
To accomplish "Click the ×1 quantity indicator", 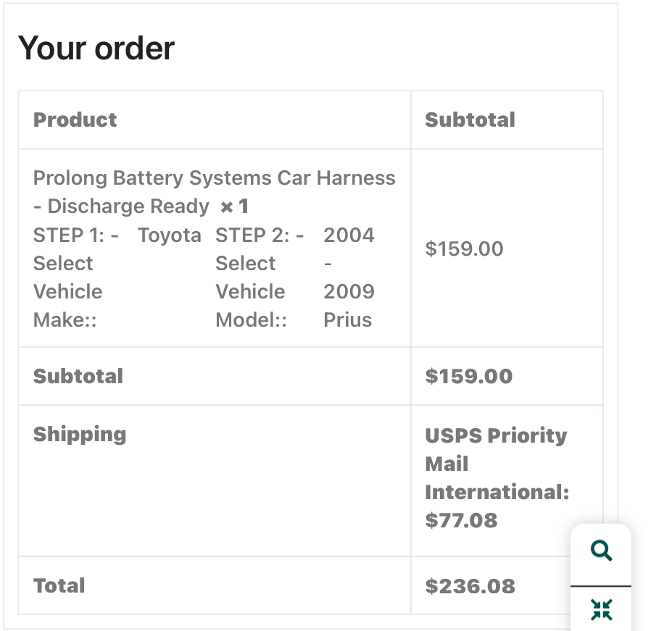I will (x=234, y=206).
